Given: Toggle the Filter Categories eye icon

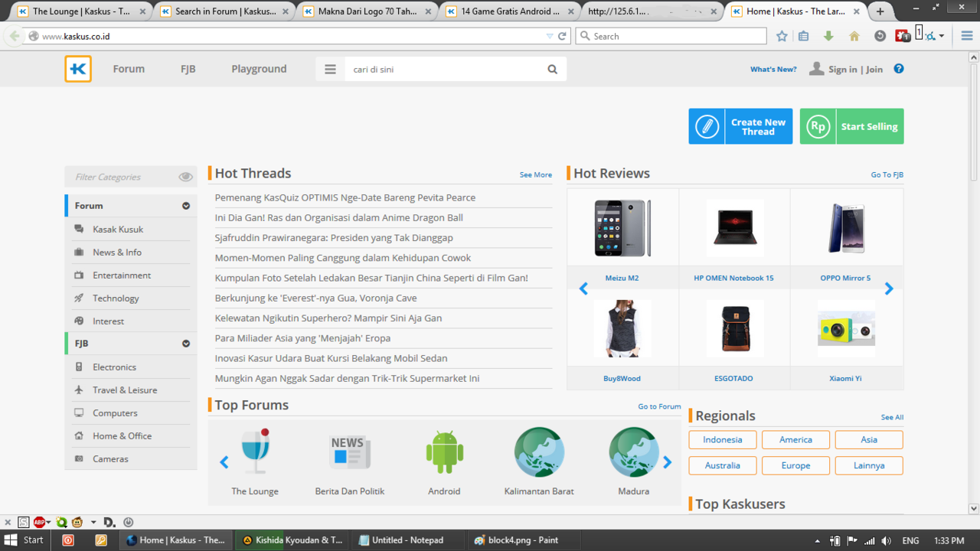Looking at the screenshot, I should [185, 177].
